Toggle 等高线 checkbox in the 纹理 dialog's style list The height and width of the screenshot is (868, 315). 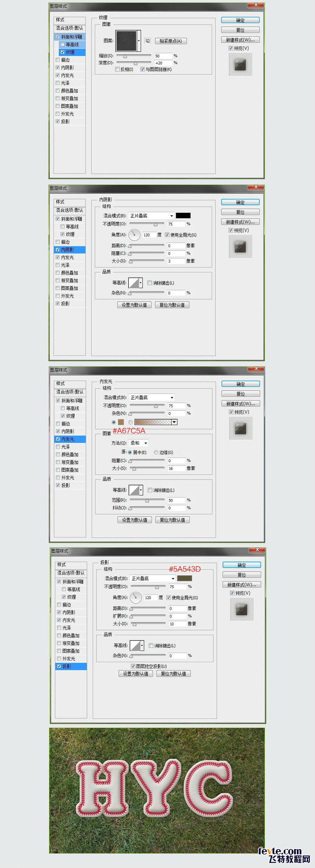(x=62, y=44)
